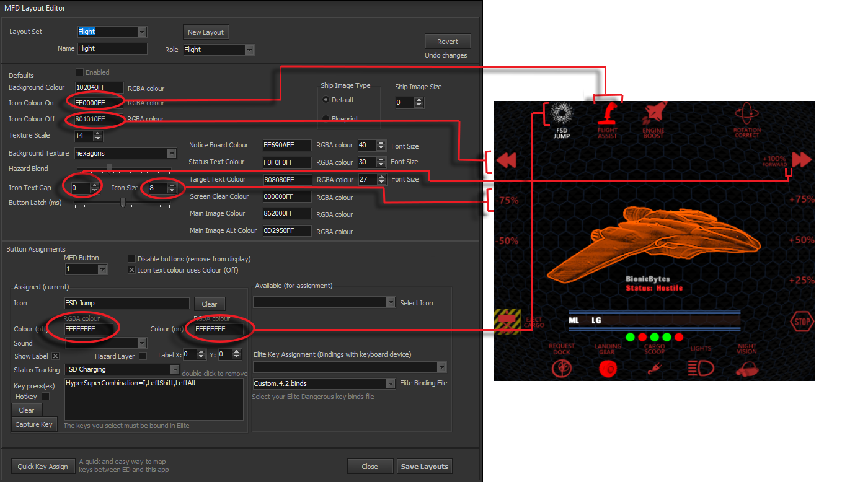The width and height of the screenshot is (868, 482).
Task: Click the Save Layouts button
Action: [425, 467]
